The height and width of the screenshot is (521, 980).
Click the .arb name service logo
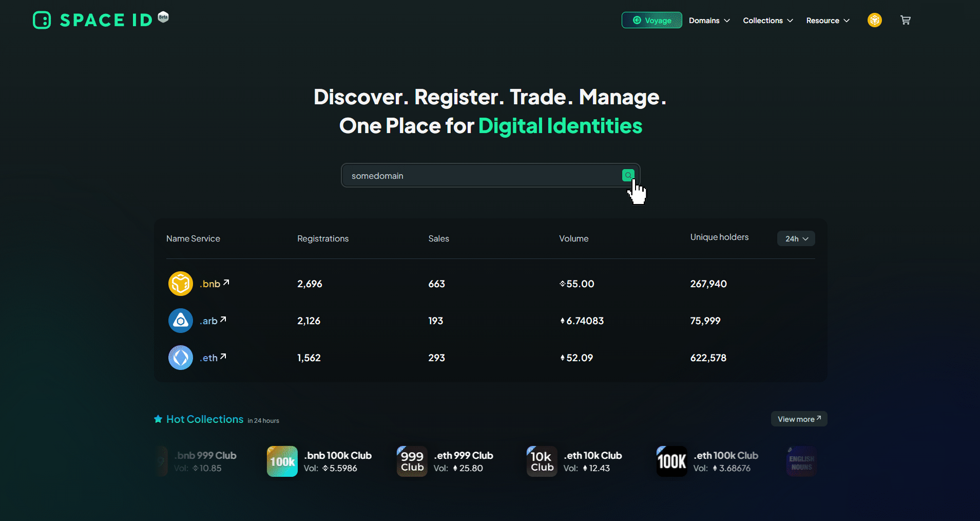tap(181, 321)
